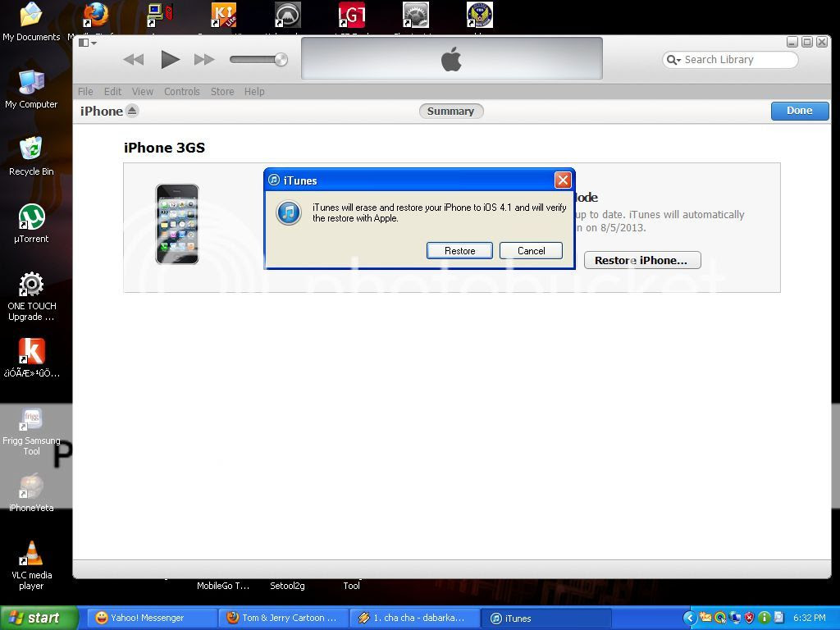Click the colorful target tray icon
840x630 pixels.
pos(720,619)
